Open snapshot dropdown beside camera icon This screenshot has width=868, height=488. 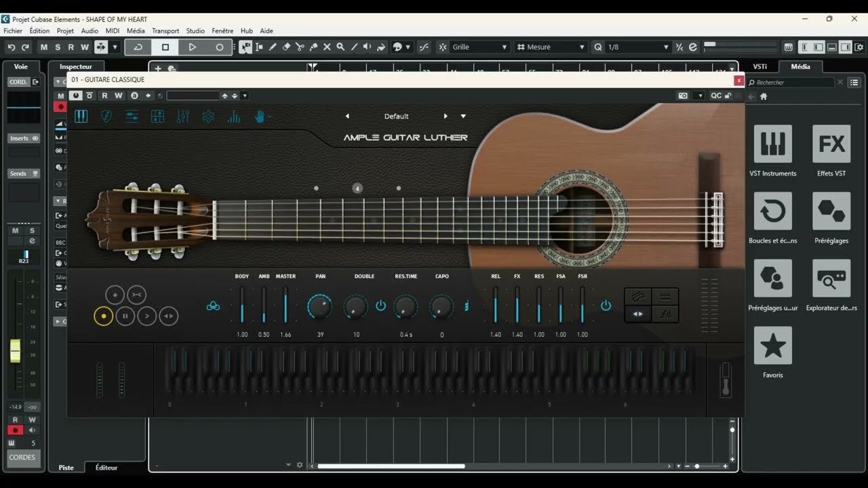point(701,96)
